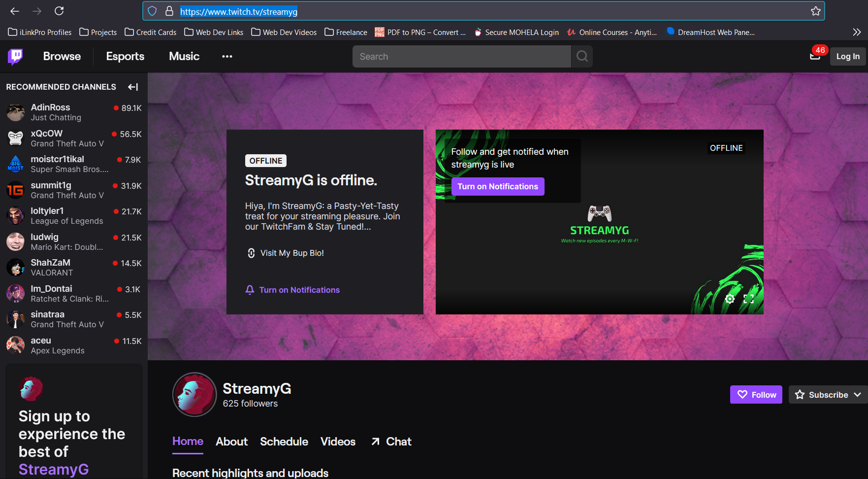Select the Home tab
868x479 pixels.
tap(188, 442)
